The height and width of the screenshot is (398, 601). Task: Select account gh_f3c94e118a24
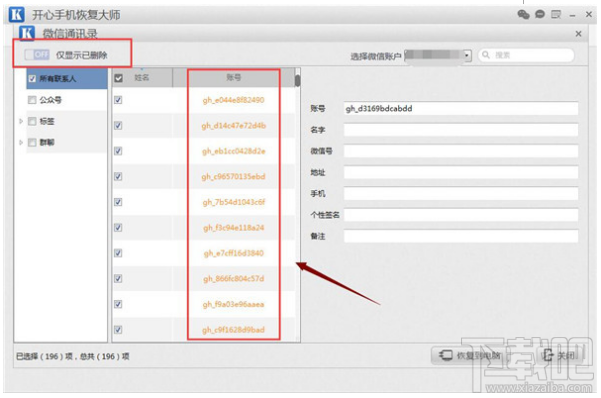coord(233,227)
